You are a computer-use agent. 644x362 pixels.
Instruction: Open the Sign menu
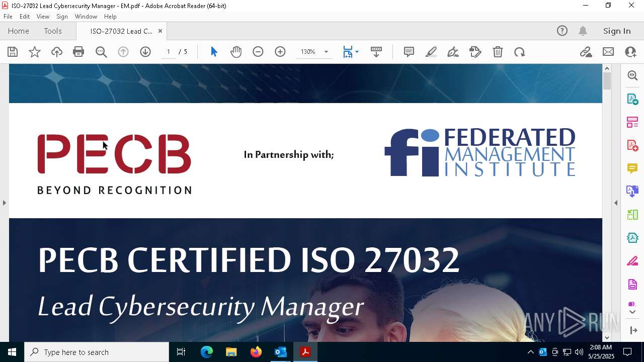tap(62, 16)
